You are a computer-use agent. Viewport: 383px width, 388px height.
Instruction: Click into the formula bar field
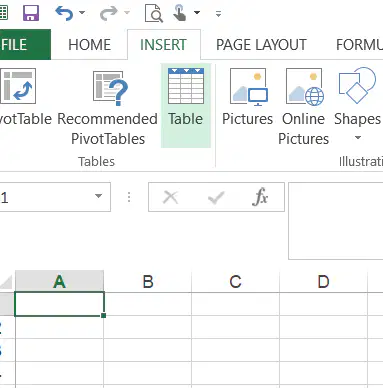click(336, 221)
